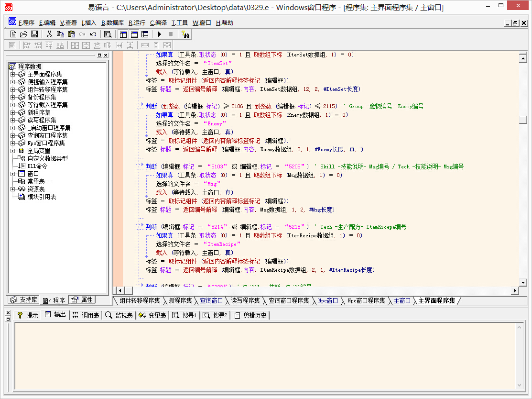Image resolution: width=532 pixels, height=399 pixels.
Task: Toggle the combined panels layout button
Action: (x=145, y=34)
